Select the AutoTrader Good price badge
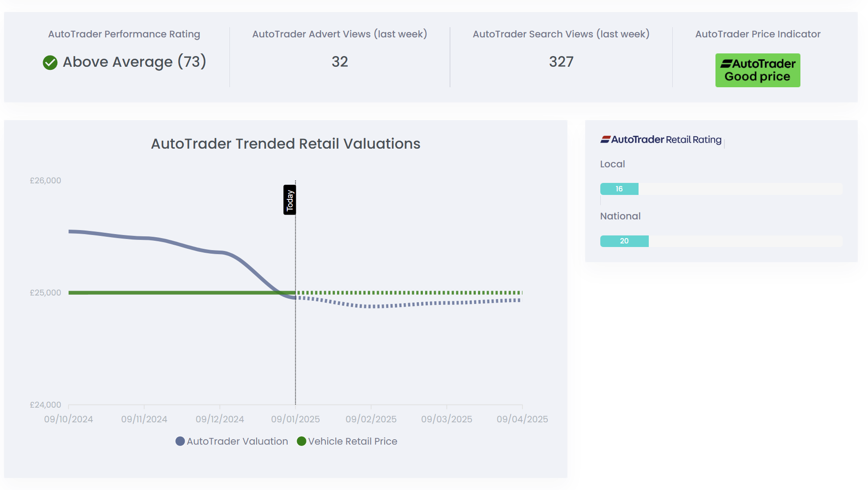868x490 pixels. point(757,70)
